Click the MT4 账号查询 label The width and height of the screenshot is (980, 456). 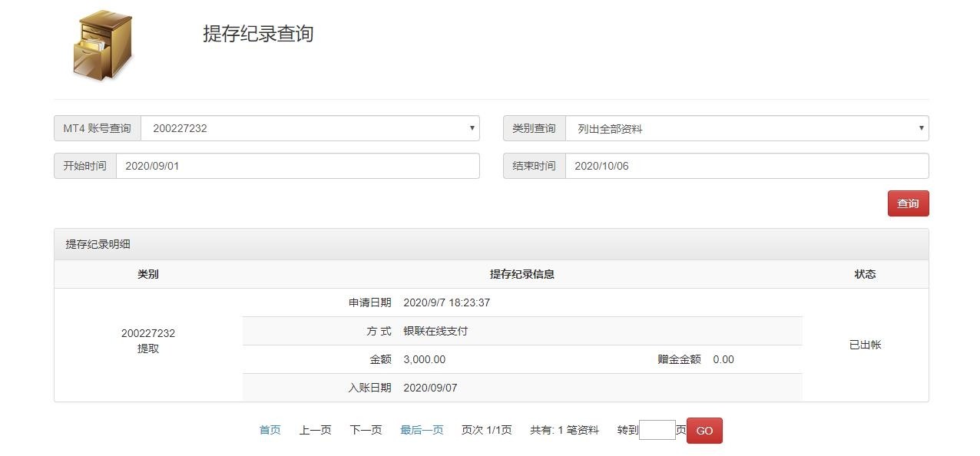click(x=98, y=128)
